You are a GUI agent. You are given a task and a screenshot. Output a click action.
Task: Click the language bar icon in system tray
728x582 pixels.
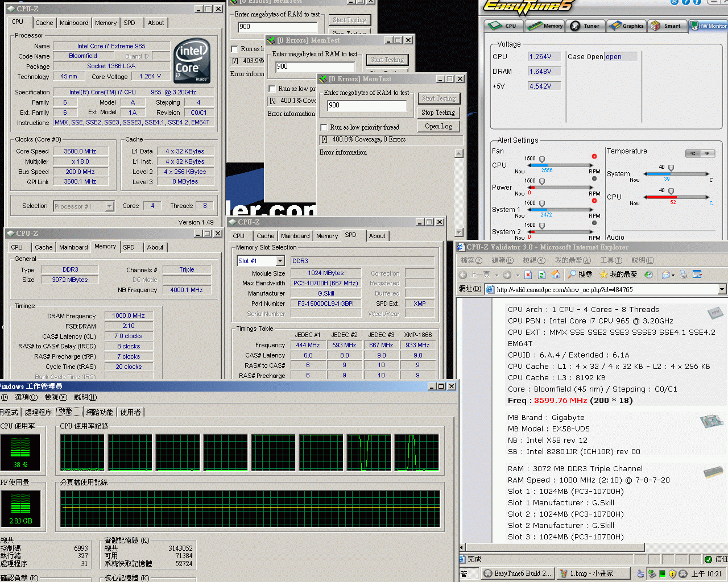coord(640,573)
